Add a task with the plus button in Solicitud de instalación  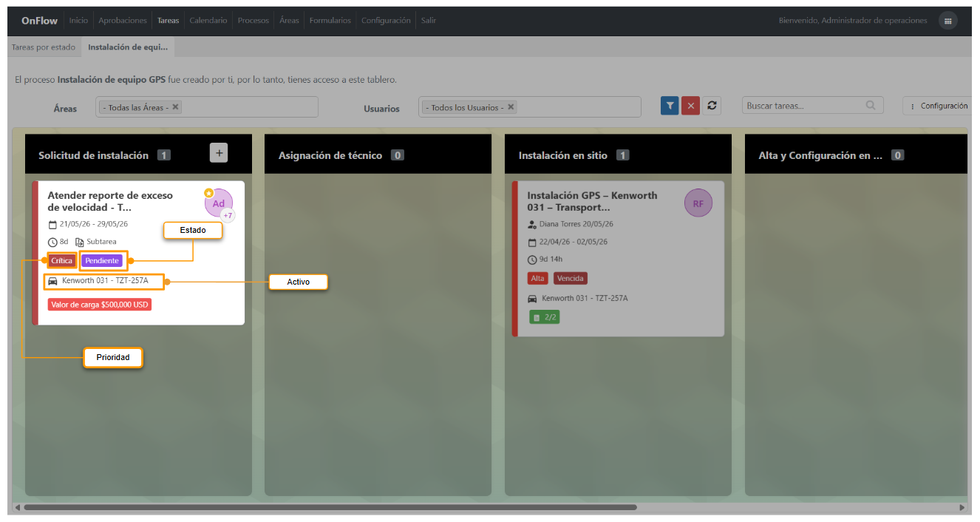pyautogui.click(x=219, y=152)
